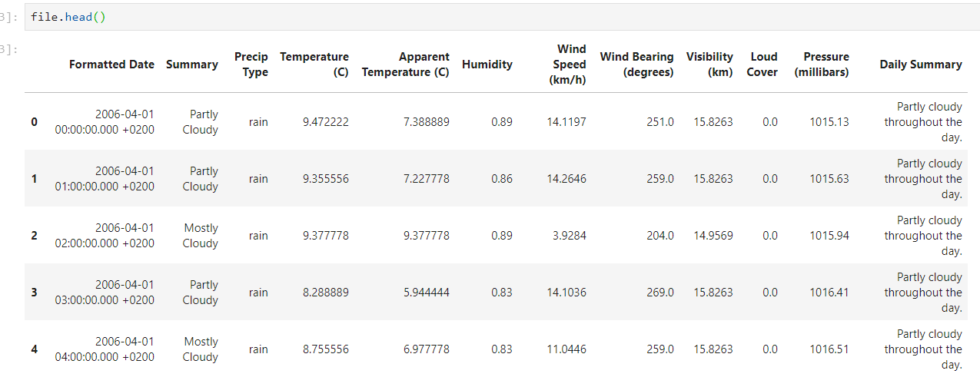Click the Precip Type column header

point(251,64)
